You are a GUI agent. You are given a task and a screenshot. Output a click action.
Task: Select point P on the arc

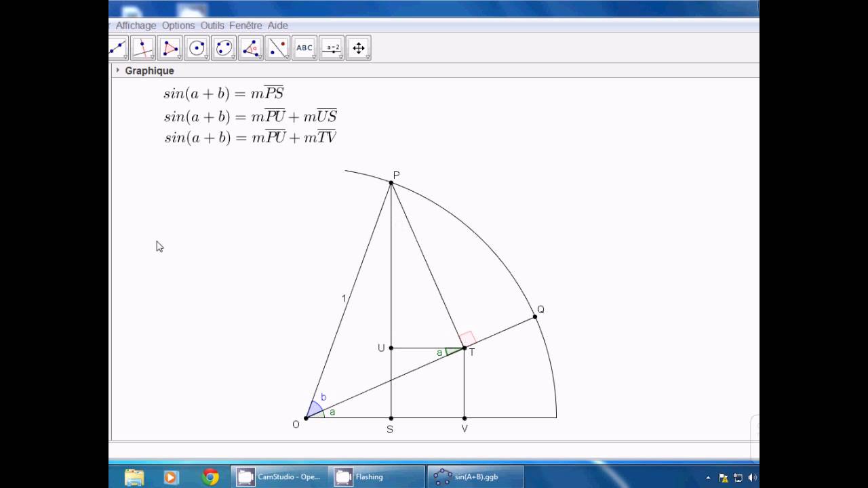pyautogui.click(x=391, y=183)
